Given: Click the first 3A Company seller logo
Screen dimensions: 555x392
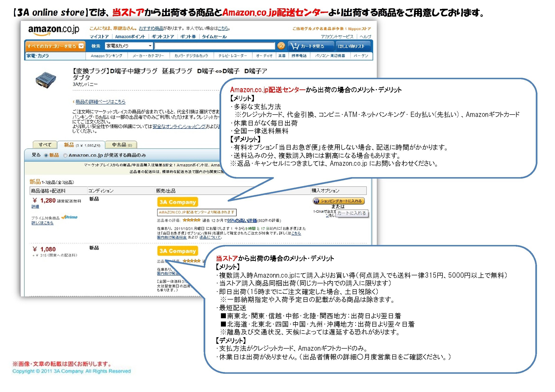Looking at the screenshot, I should [177, 202].
